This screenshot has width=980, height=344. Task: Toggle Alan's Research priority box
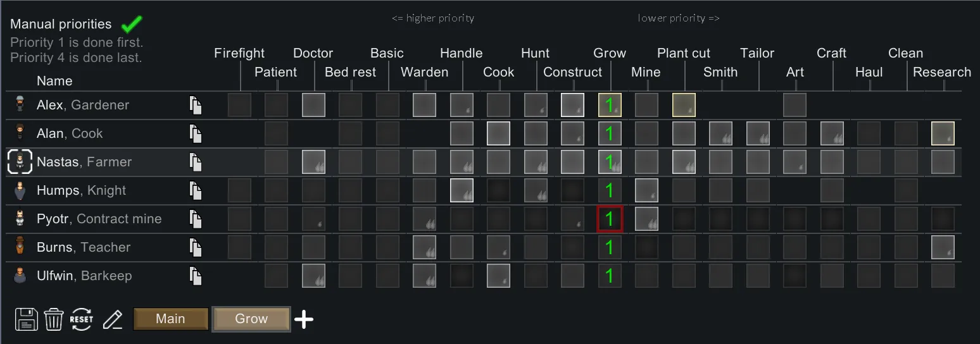tap(943, 133)
